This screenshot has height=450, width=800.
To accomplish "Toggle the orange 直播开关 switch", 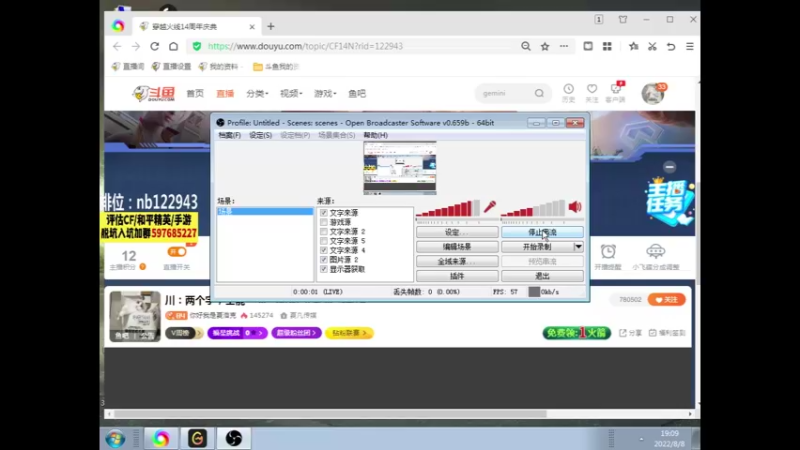I will (x=177, y=252).
